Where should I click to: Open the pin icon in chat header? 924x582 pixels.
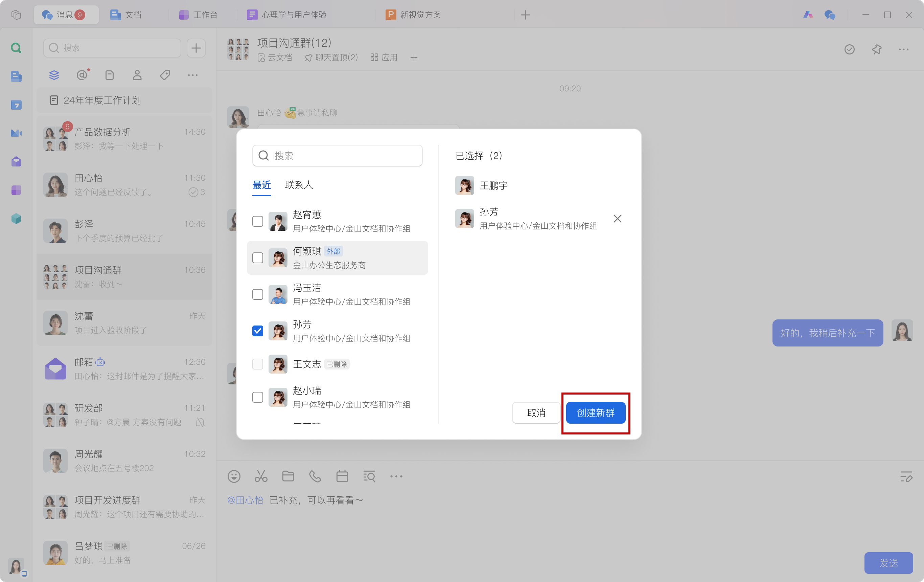point(876,49)
